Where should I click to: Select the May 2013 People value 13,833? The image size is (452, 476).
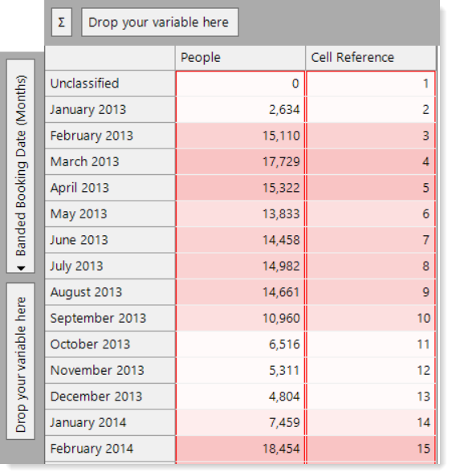240,214
